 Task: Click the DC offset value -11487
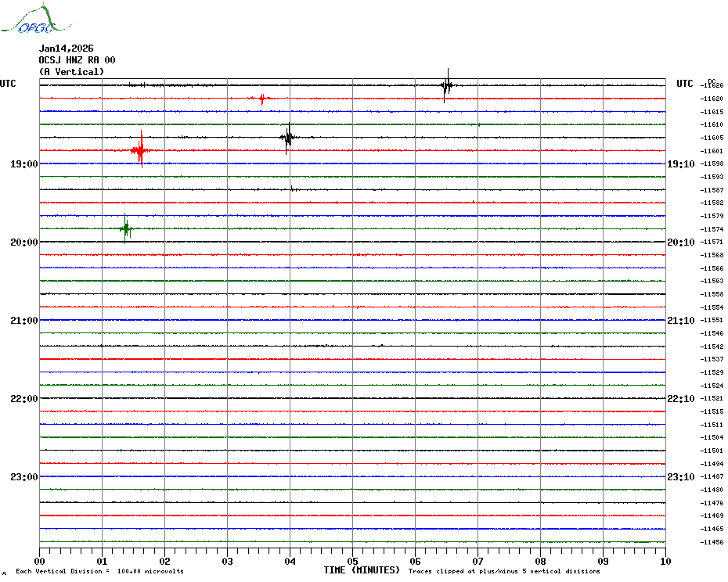712,476
